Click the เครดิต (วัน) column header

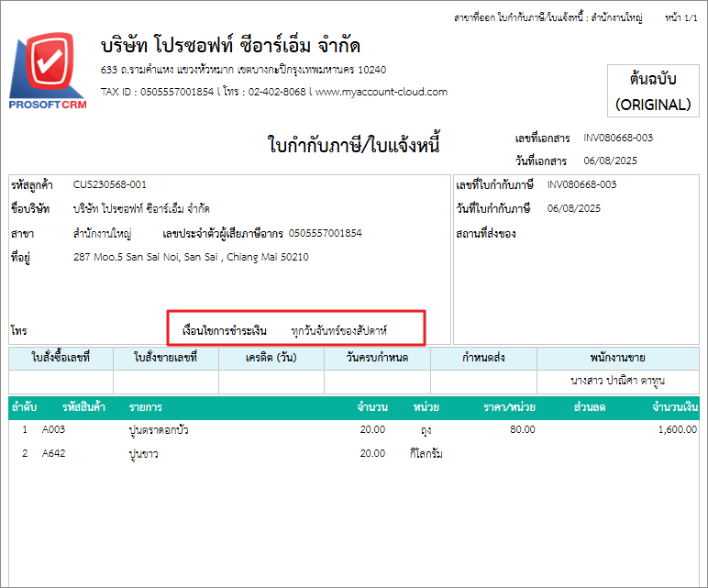271,358
